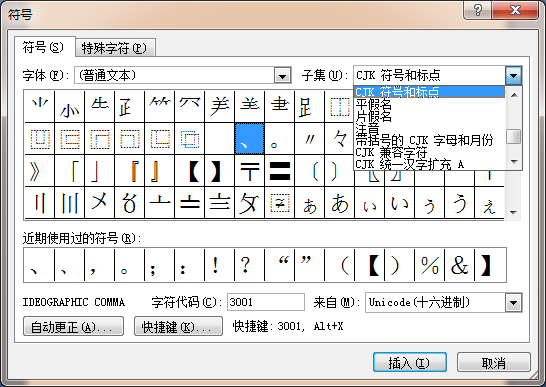Choose 片假名 from the subset list
Viewport: 546px width, 387px height.
click(x=429, y=116)
